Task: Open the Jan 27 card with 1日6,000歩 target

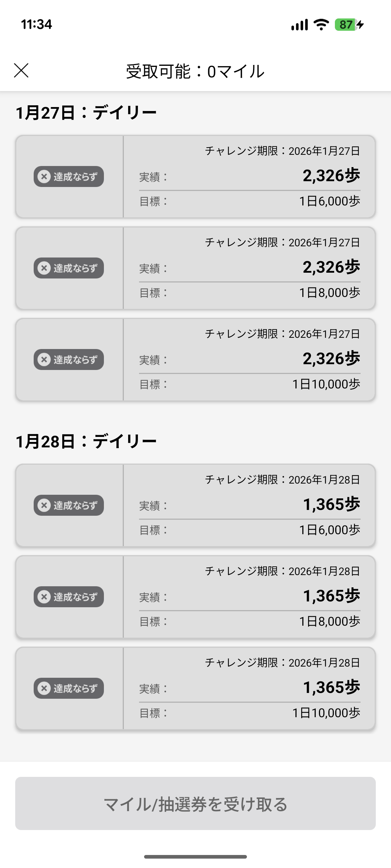Action: (x=195, y=177)
